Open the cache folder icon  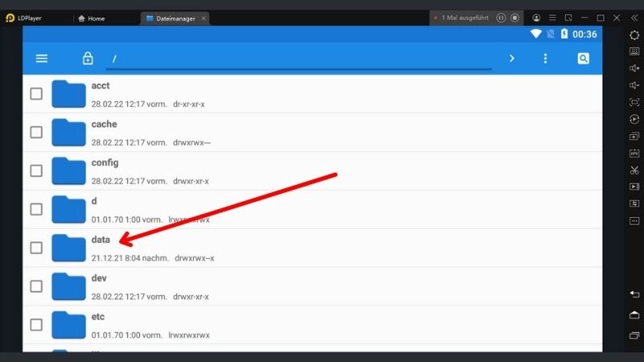[x=68, y=133]
